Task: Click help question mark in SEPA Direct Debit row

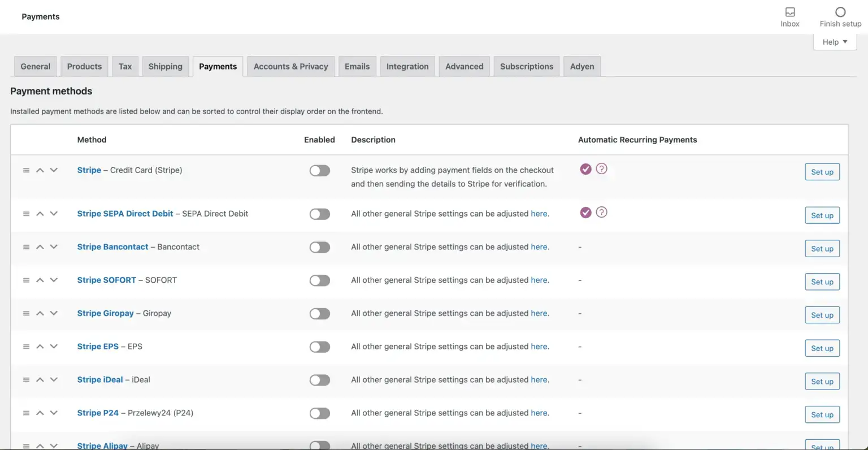Action: 602,212
